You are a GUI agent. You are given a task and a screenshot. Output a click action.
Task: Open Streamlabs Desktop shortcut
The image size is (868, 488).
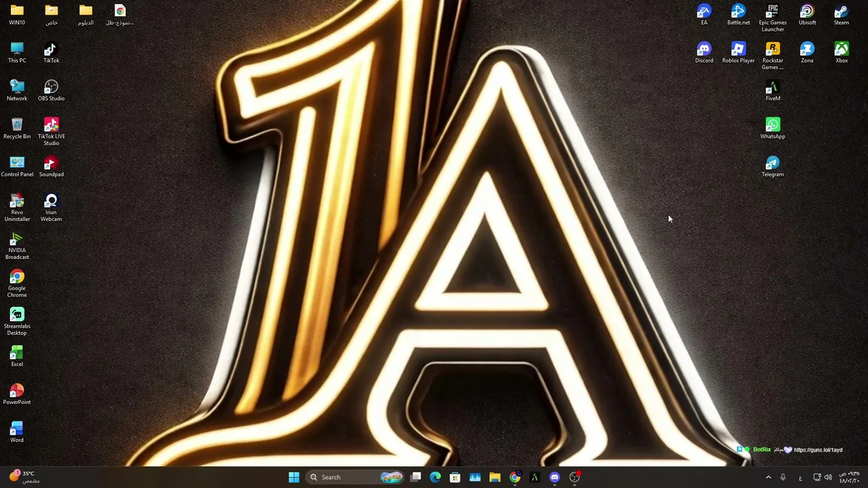point(17,322)
